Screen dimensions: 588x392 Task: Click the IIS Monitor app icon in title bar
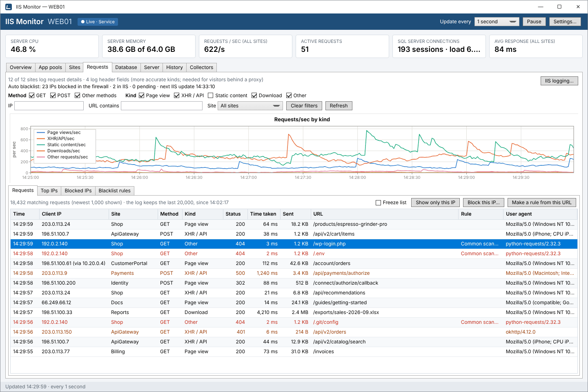point(8,7)
